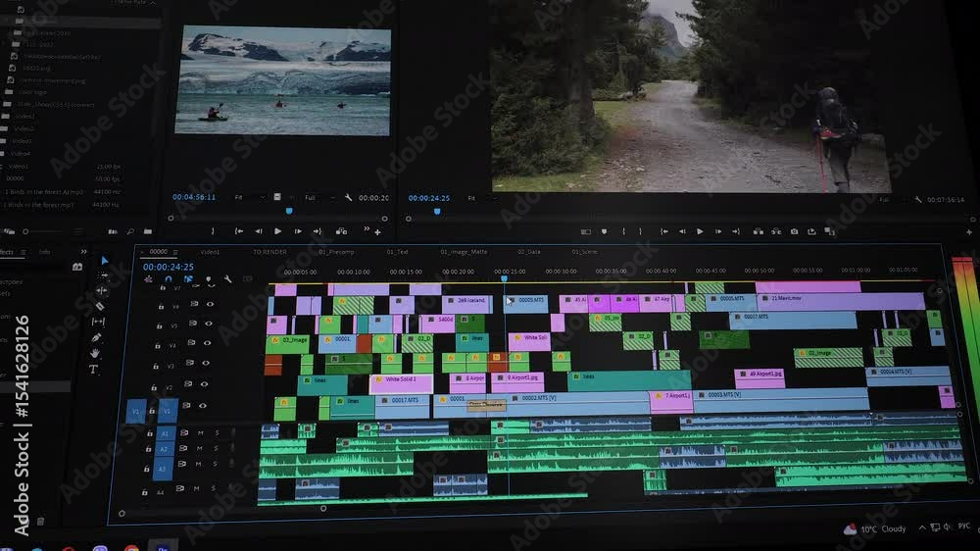This screenshot has width=980, height=551.
Task: Toggle V6 track output eye
Action: (x=210, y=304)
